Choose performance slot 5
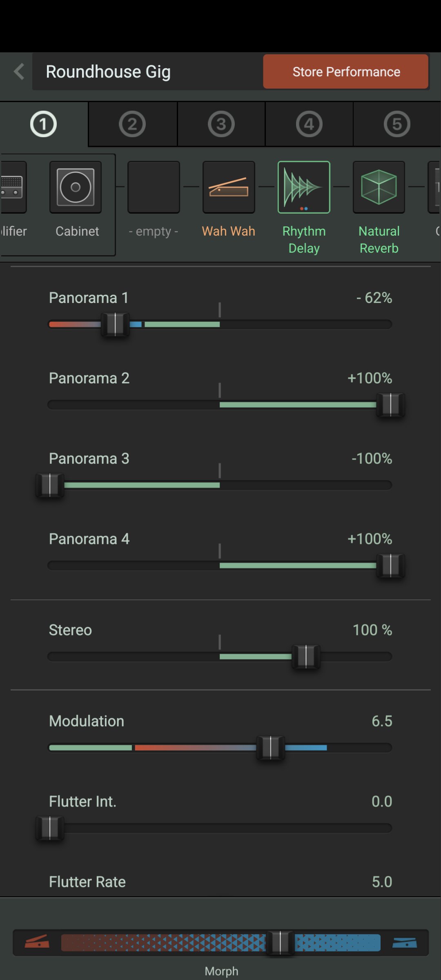 coord(397,124)
